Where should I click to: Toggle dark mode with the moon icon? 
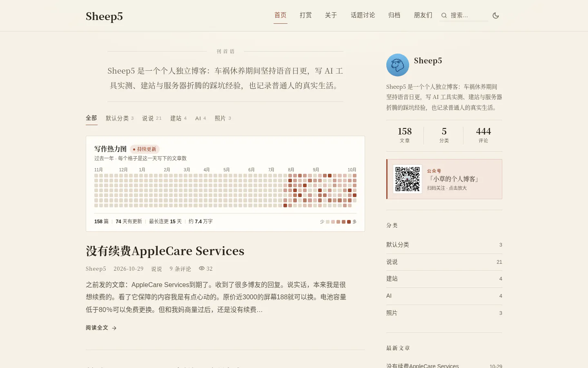pyautogui.click(x=496, y=16)
